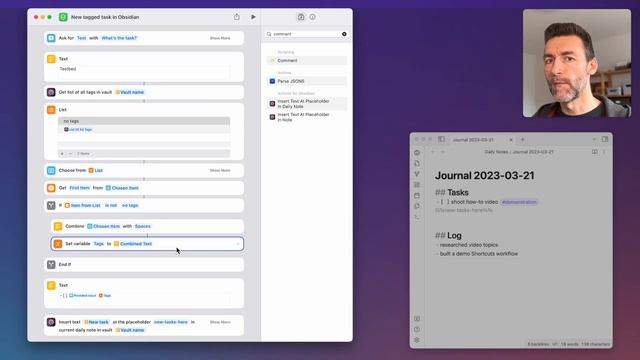
Task: Select the 'no tags' list row
Action: pyautogui.click(x=144, y=121)
